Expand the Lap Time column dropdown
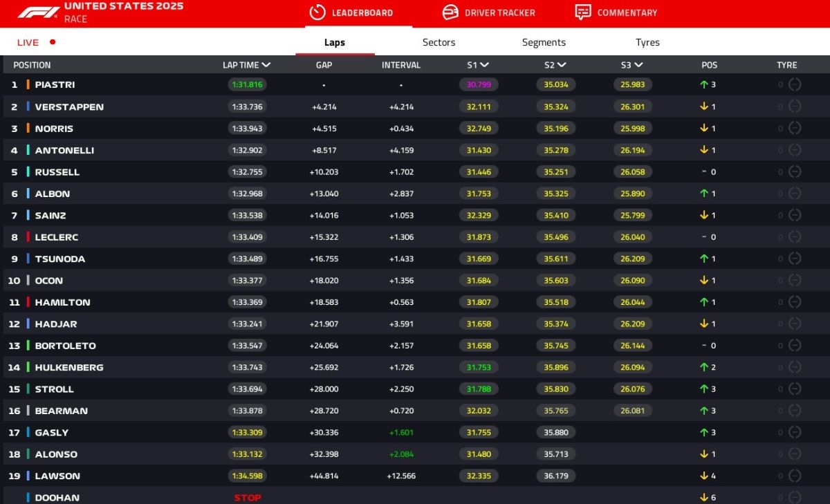This screenshot has width=830, height=504. coord(266,65)
